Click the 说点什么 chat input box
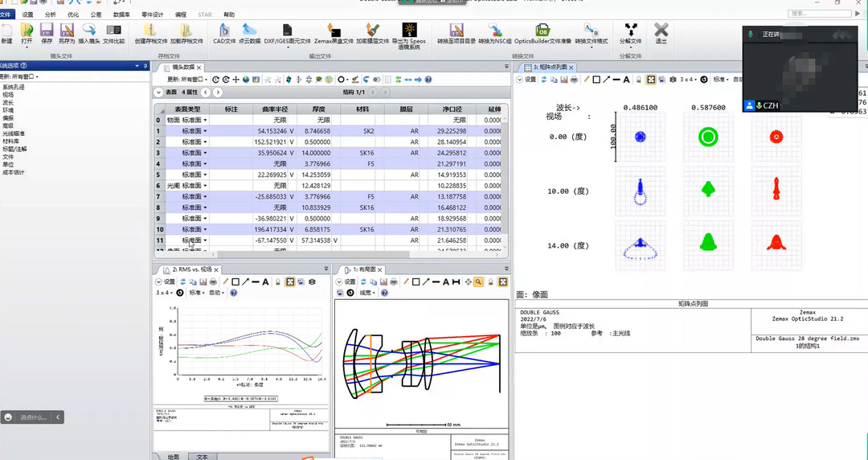The height and width of the screenshot is (460, 868). point(33,417)
